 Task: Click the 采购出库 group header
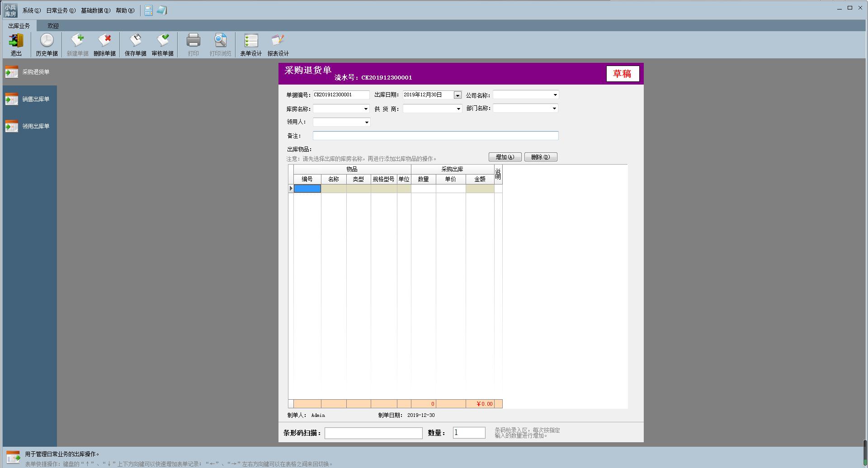tap(453, 169)
